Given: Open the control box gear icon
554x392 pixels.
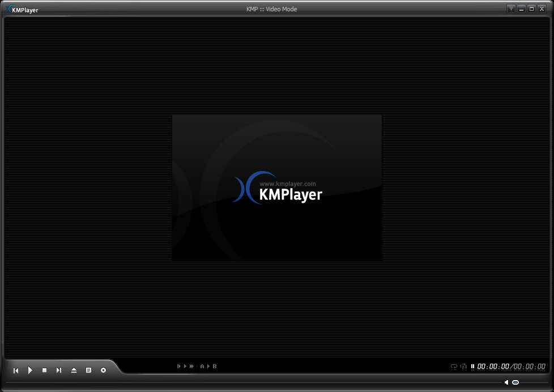Looking at the screenshot, I should [103, 370].
